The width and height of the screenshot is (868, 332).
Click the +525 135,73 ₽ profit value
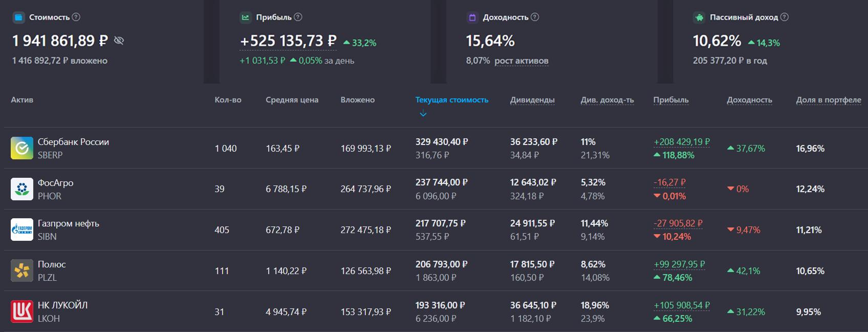(288, 41)
